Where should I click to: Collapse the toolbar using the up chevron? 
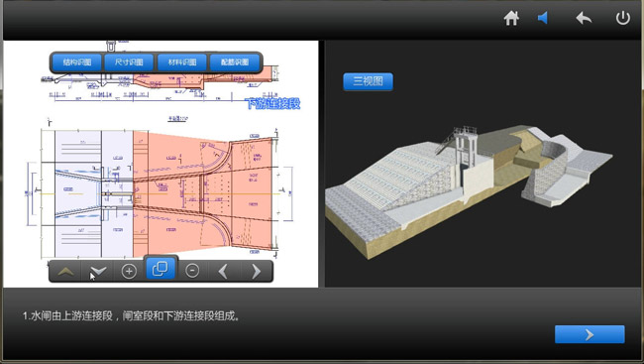65,272
